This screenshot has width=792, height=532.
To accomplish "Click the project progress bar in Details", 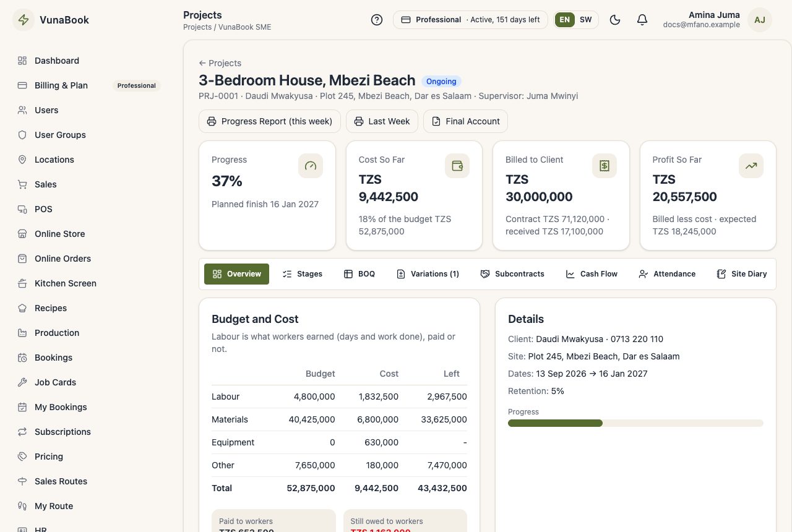I will click(x=635, y=423).
